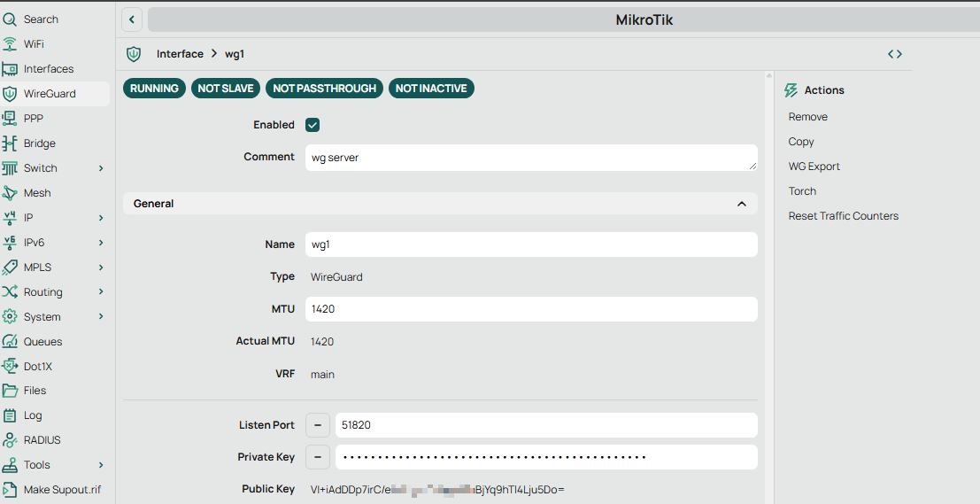Open the PPP icon in sidebar

(x=10, y=118)
